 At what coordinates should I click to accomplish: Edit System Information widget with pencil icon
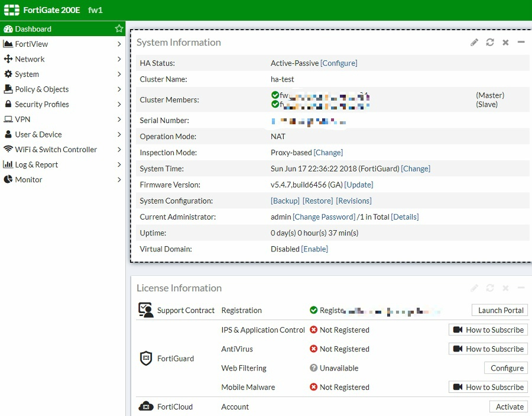tap(474, 43)
